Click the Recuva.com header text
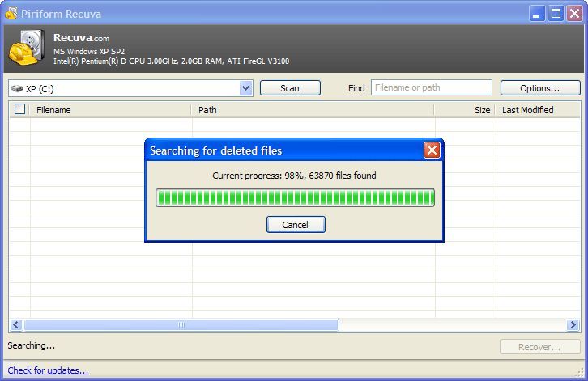Image resolution: width=588 pixels, height=381 pixels. [x=81, y=38]
